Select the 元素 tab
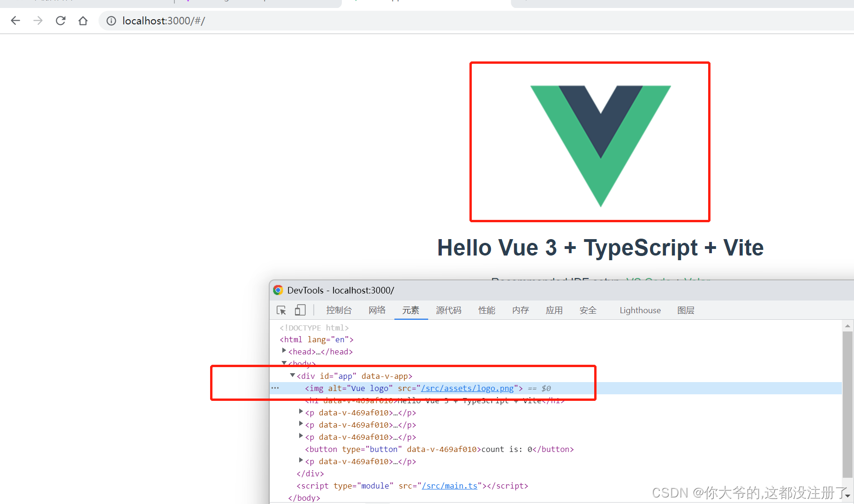 pyautogui.click(x=411, y=310)
